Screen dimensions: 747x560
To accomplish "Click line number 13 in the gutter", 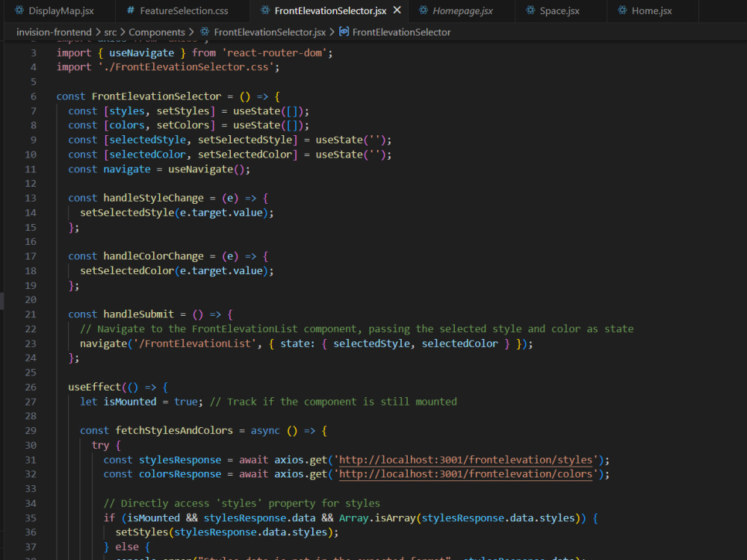I will (x=31, y=198).
